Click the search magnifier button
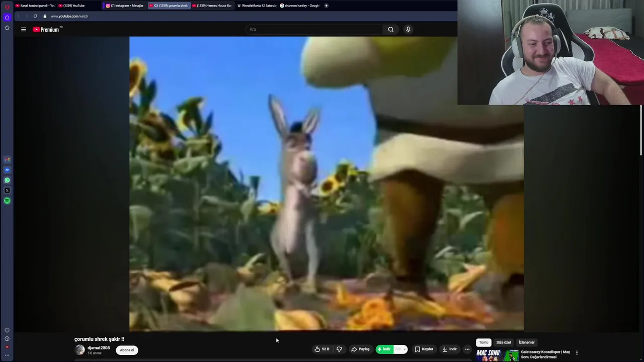Image resolution: width=644 pixels, height=362 pixels. (x=390, y=29)
